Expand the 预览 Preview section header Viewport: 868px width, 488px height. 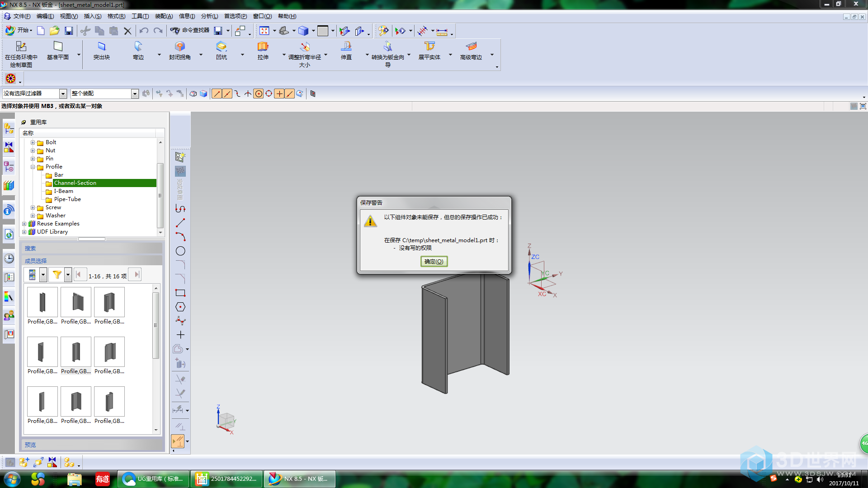click(91, 445)
